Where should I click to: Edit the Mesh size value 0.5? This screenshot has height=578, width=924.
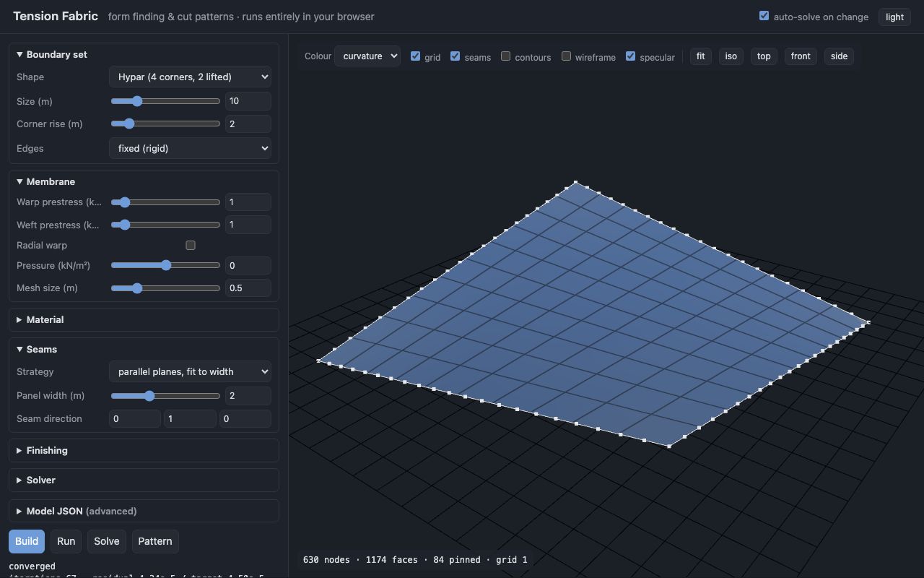click(248, 288)
